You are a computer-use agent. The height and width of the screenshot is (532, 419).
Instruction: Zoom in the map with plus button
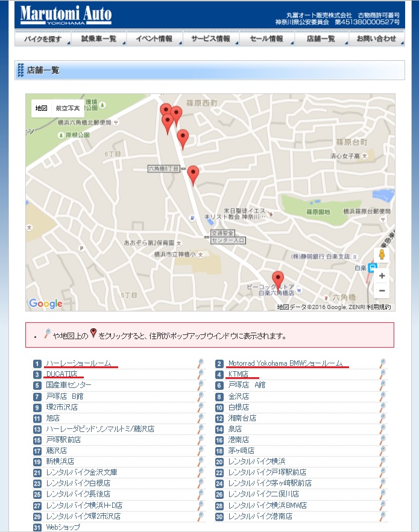382,275
